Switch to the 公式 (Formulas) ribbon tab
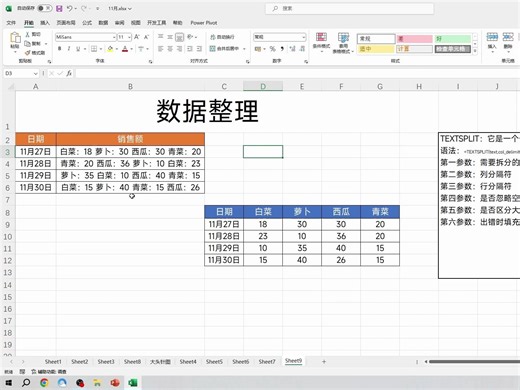Image resolution: width=520 pixels, height=390 pixels. tap(87, 23)
